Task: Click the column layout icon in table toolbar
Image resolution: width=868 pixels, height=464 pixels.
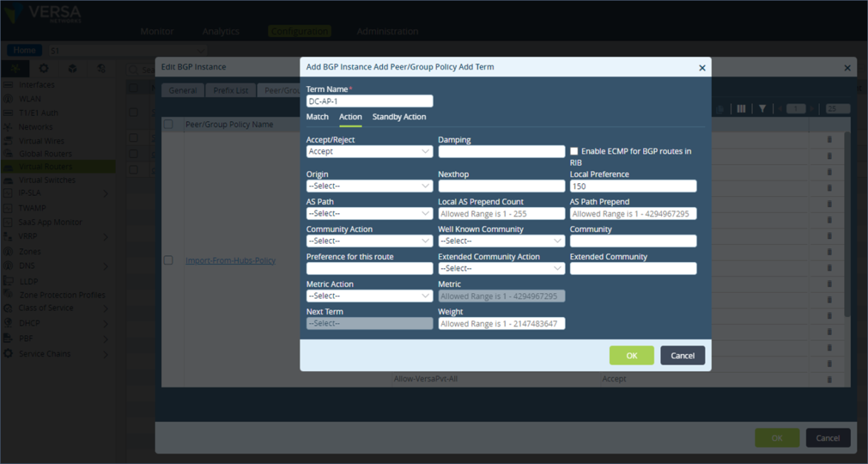Action: click(x=740, y=109)
